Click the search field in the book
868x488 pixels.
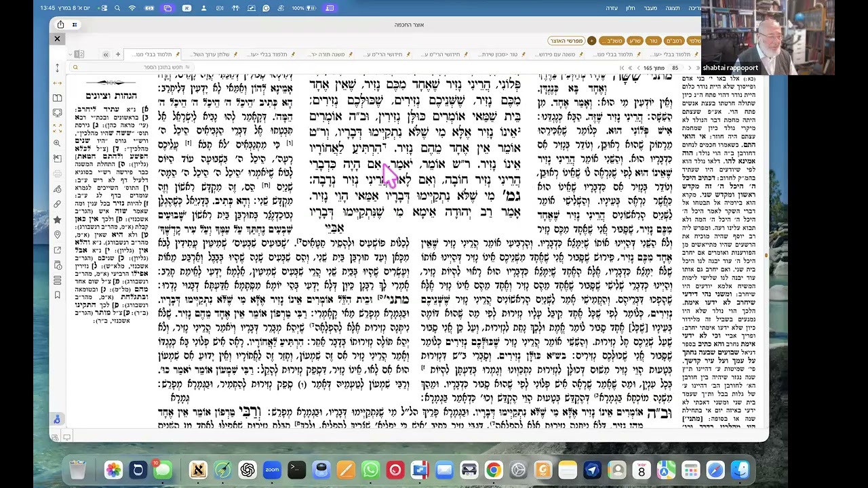(x=132, y=67)
